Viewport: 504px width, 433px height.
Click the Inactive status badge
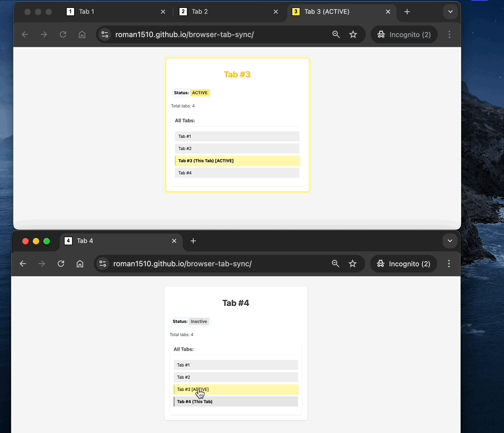(199, 321)
